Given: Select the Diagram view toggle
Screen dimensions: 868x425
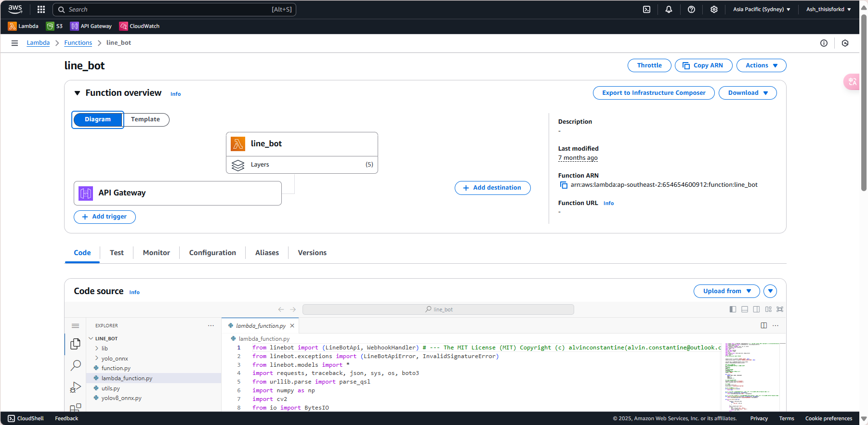Looking at the screenshot, I should 98,119.
